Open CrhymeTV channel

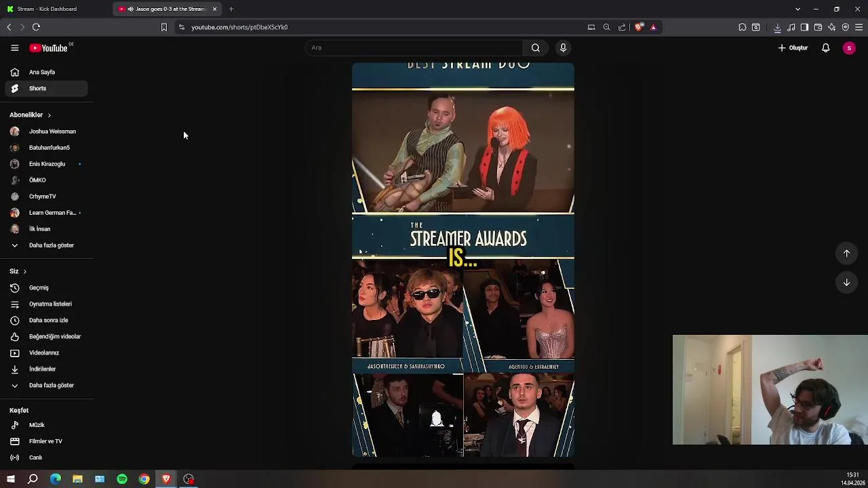coord(46,196)
